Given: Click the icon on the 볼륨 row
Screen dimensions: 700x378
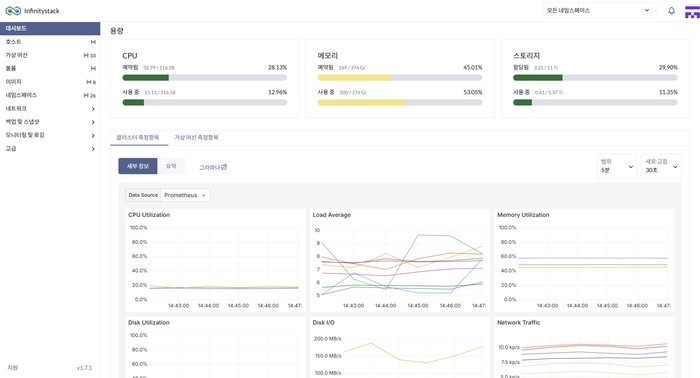Looking at the screenshot, I should (93, 69).
